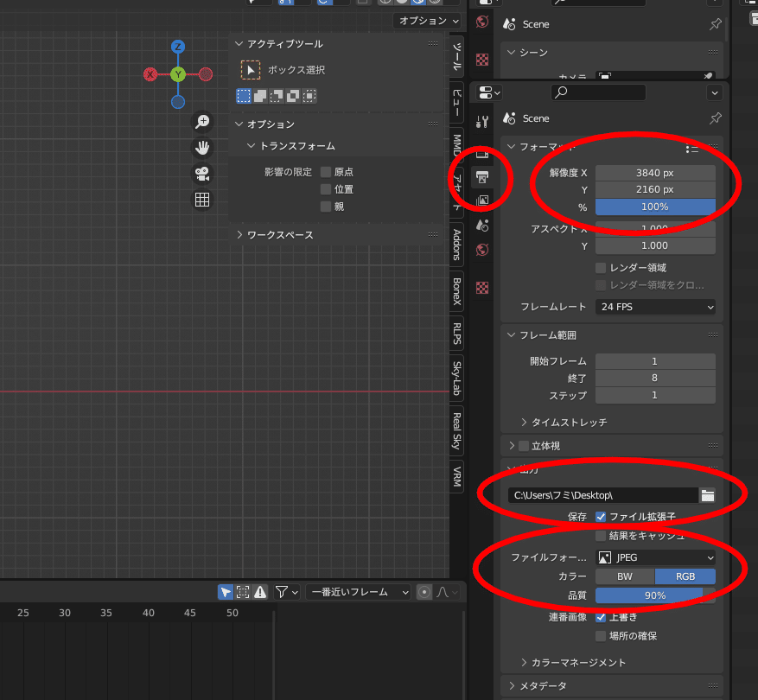Open the VRM sidebar tab
Image resolution: width=758 pixels, height=700 pixels.
pos(456,477)
